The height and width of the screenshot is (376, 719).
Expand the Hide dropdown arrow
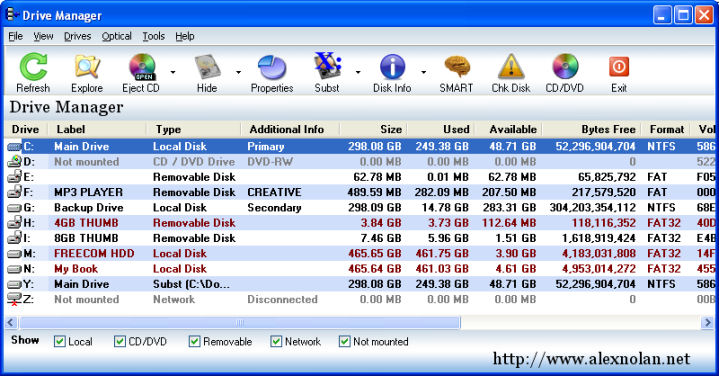(238, 72)
